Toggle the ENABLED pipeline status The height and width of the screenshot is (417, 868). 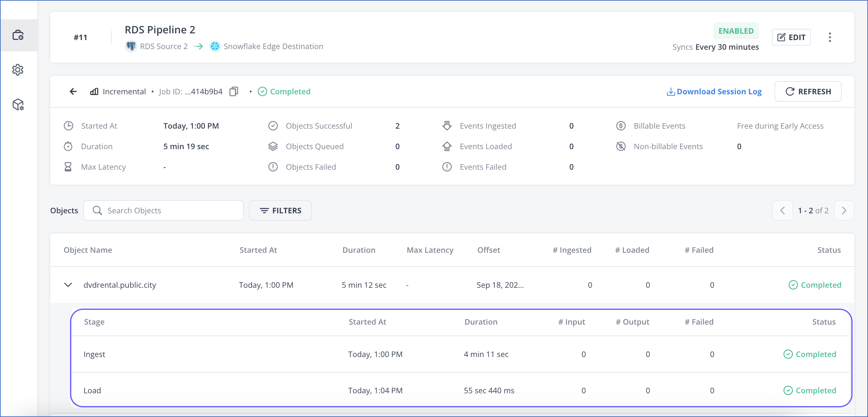(736, 30)
